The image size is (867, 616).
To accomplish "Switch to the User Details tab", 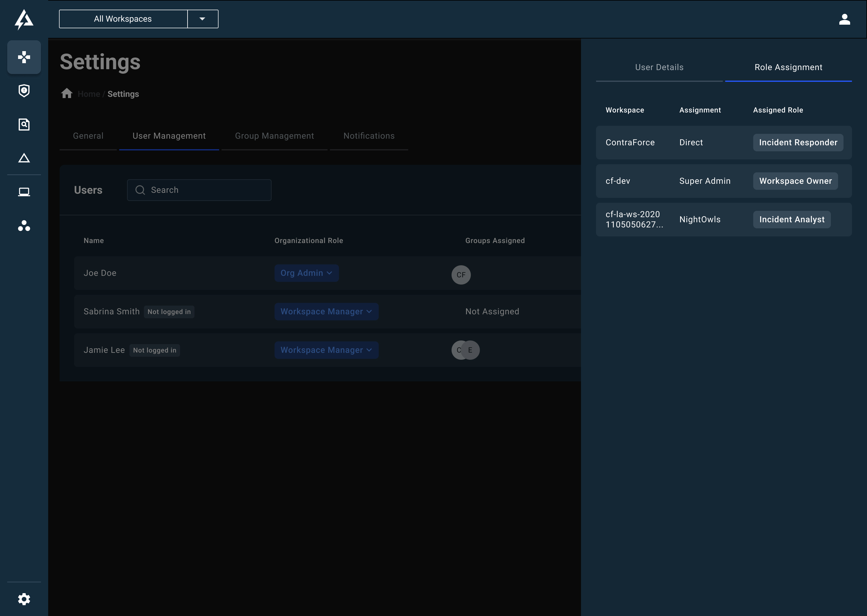I will tap(659, 67).
